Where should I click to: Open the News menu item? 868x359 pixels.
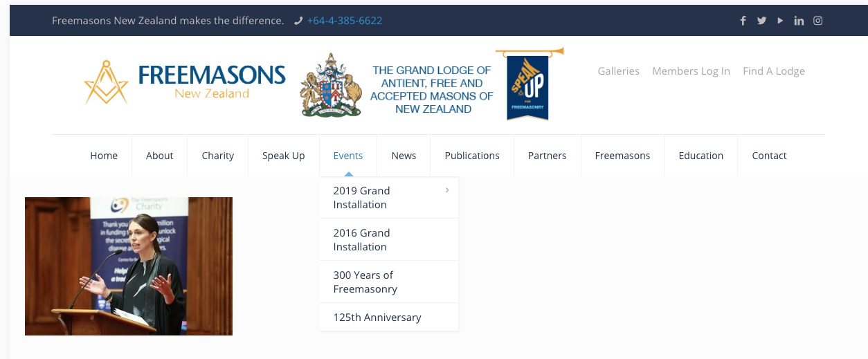click(404, 156)
